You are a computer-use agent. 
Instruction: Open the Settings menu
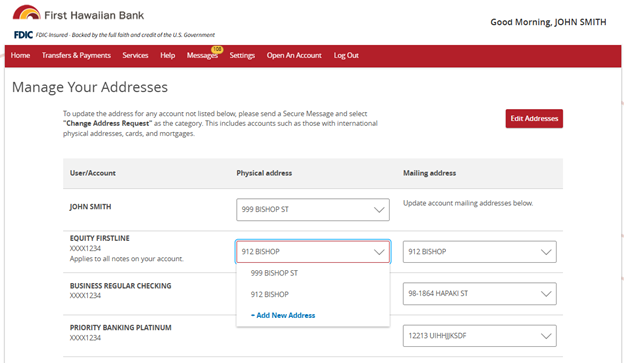click(x=242, y=55)
